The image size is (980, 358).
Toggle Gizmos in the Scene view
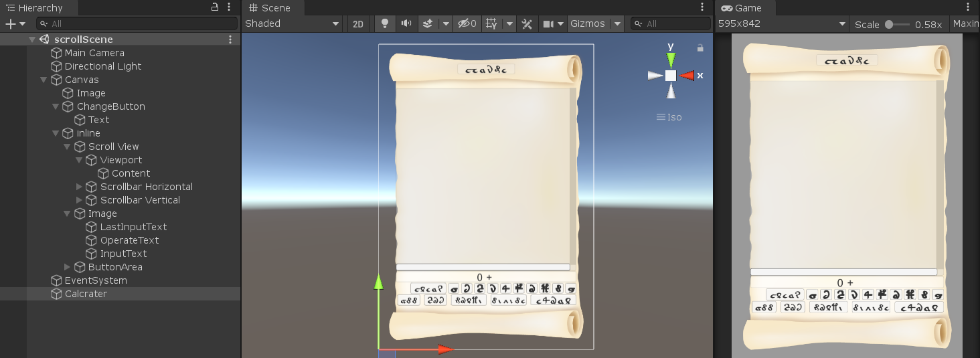click(x=588, y=23)
